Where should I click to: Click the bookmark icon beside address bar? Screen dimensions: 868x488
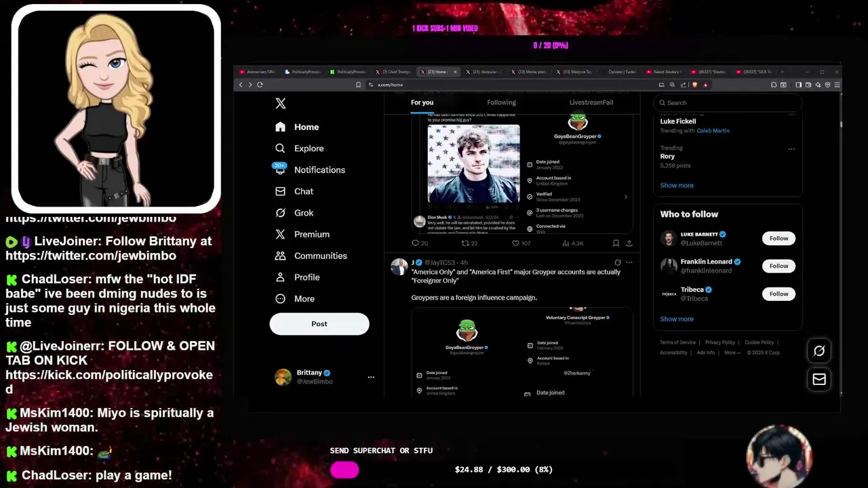(358, 85)
